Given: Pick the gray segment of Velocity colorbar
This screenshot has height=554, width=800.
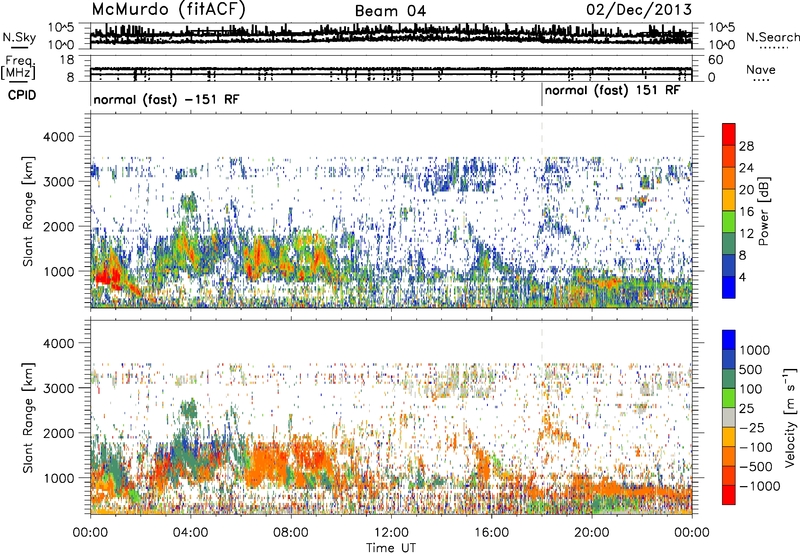Looking at the screenshot, I should 729,418.
